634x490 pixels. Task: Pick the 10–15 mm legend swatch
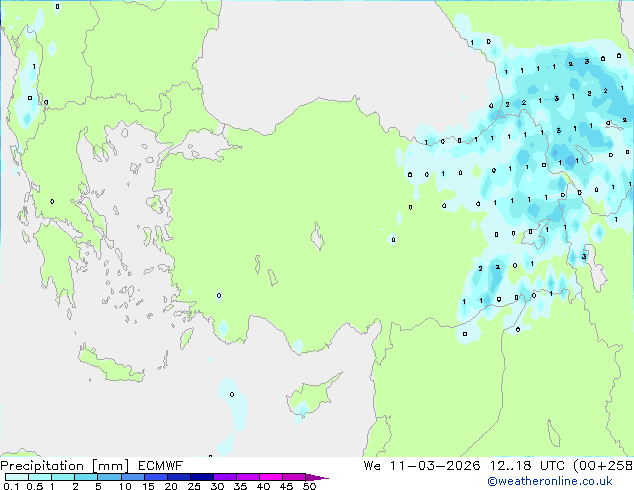coord(132,477)
